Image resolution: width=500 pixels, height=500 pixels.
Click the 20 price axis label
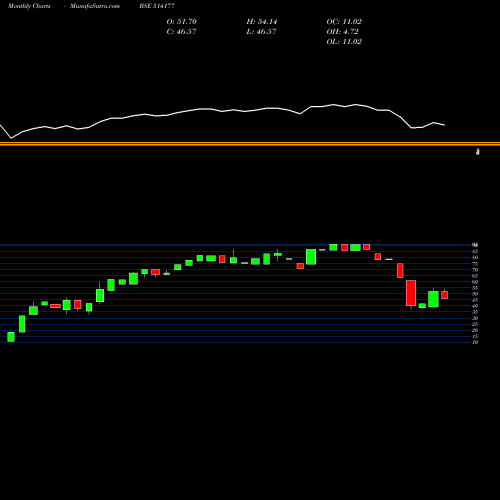coord(475,330)
